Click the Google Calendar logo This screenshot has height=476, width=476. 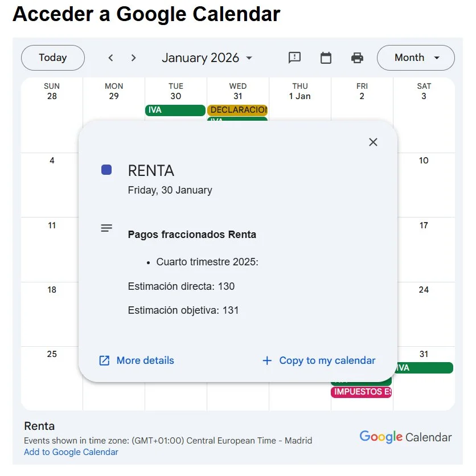click(x=405, y=437)
